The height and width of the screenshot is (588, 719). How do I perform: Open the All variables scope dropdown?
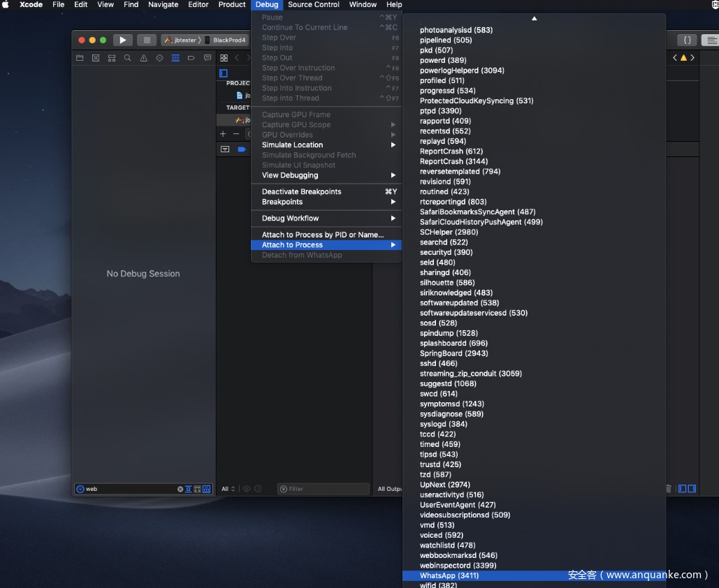(x=228, y=489)
